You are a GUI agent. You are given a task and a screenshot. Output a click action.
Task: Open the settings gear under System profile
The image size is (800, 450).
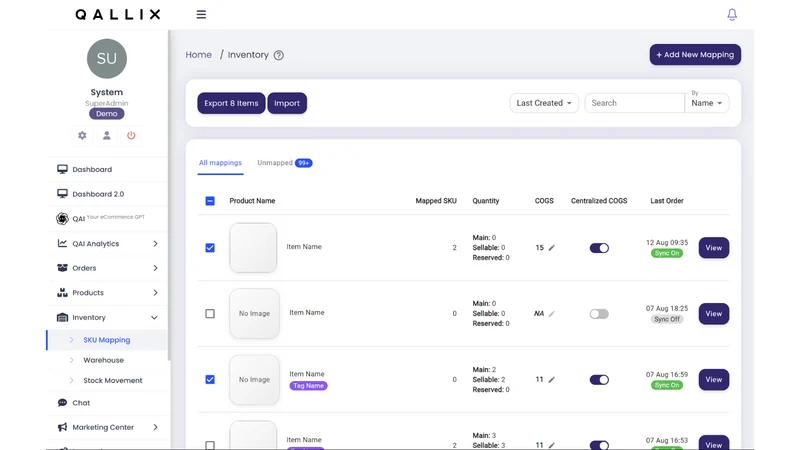[x=82, y=135]
